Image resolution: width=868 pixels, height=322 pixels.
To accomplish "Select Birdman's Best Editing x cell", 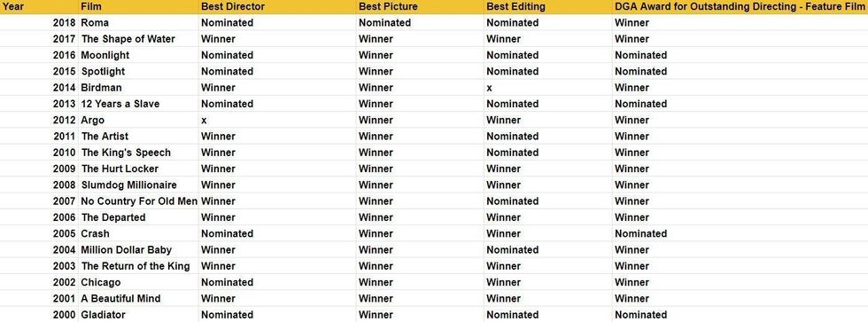I will 548,88.
